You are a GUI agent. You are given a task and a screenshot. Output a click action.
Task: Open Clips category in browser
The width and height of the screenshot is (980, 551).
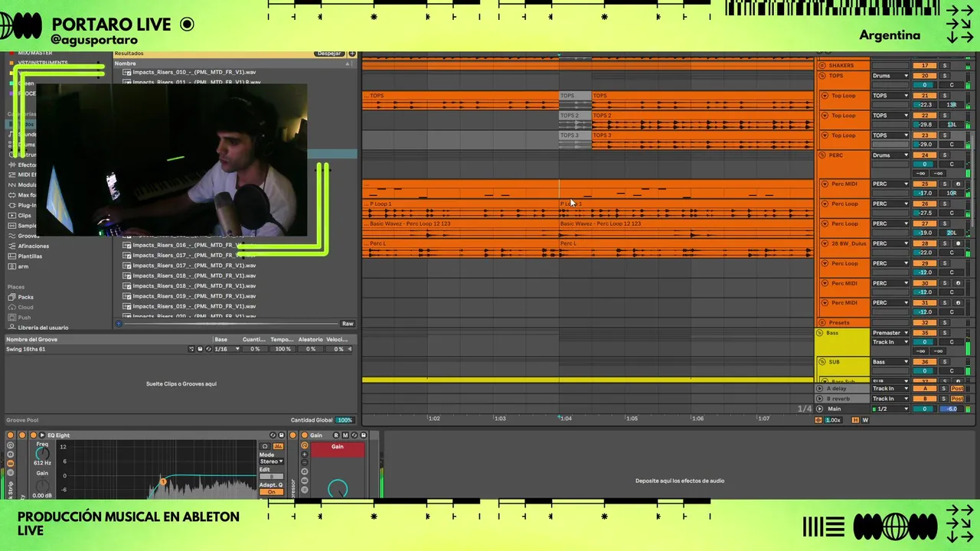[x=24, y=216]
